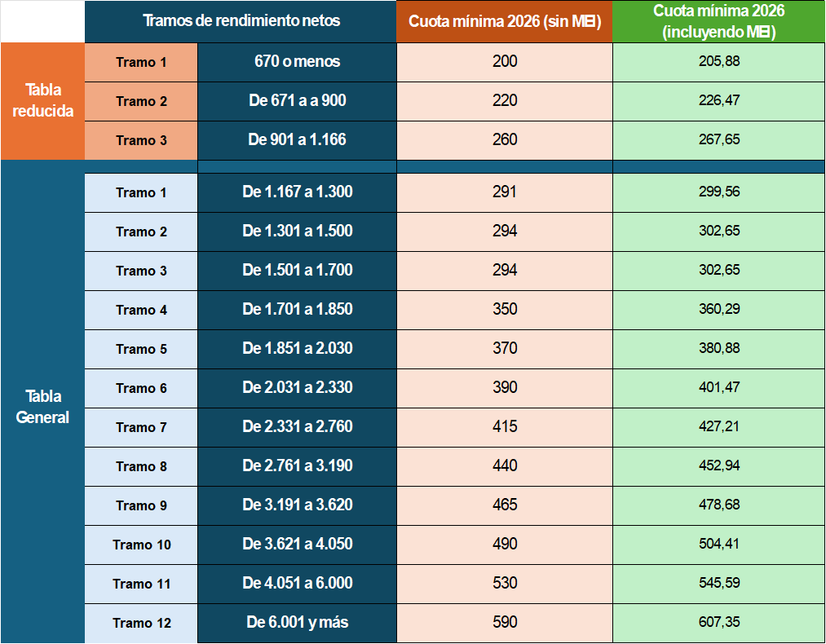Click the 'De 1.851 a 2.030' cell

[x=297, y=348]
